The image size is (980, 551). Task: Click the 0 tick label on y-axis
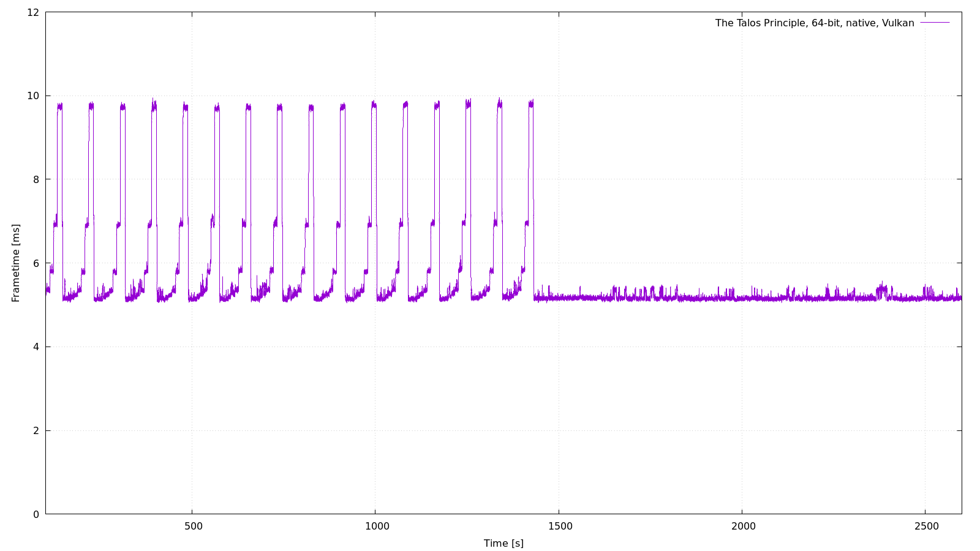[x=36, y=514]
